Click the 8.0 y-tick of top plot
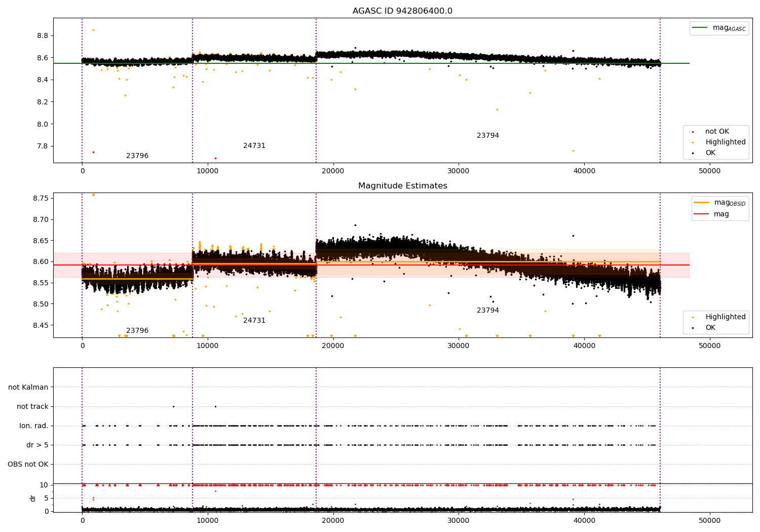 pyautogui.click(x=43, y=124)
